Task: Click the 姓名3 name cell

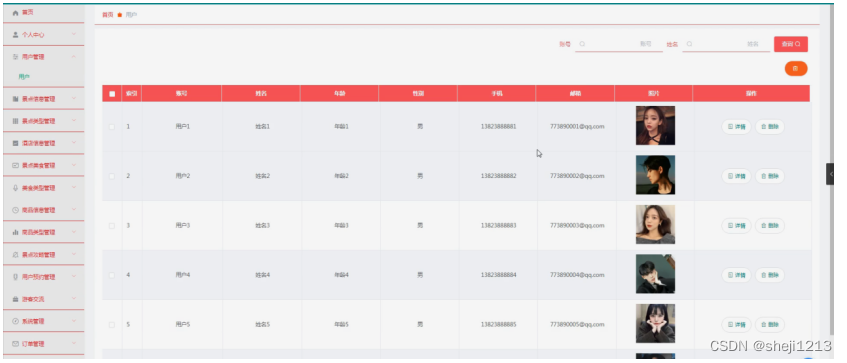Action: (x=262, y=226)
